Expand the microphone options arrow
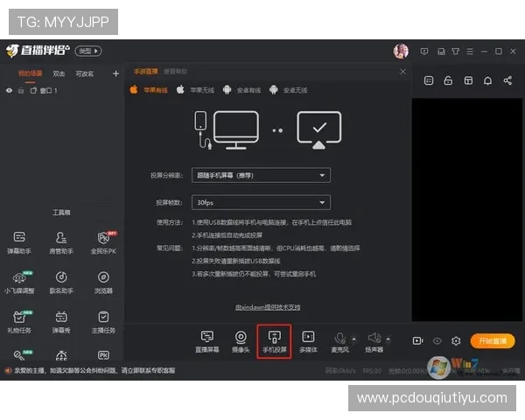 pos(353,339)
